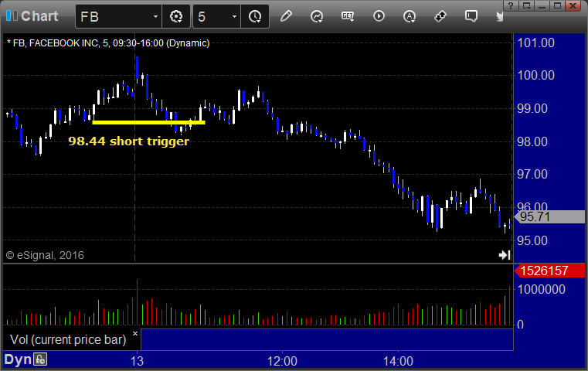The height and width of the screenshot is (371, 588).
Task: Click the trade arrows icon
Action: pos(440,16)
